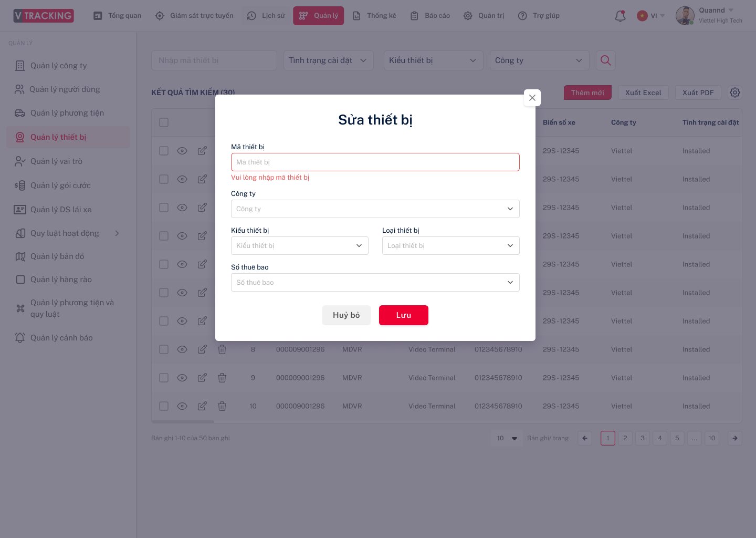
Task: Click the notification bell icon
Action: click(x=620, y=16)
